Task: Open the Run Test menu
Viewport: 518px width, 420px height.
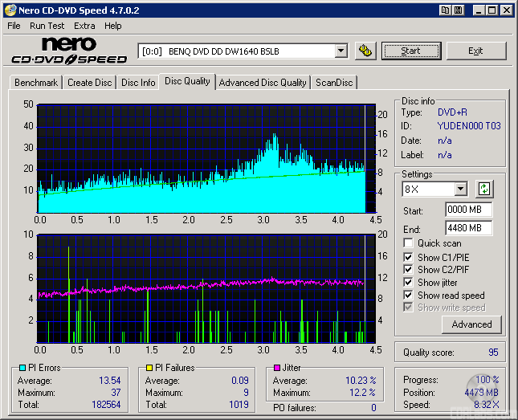Action: coord(47,26)
